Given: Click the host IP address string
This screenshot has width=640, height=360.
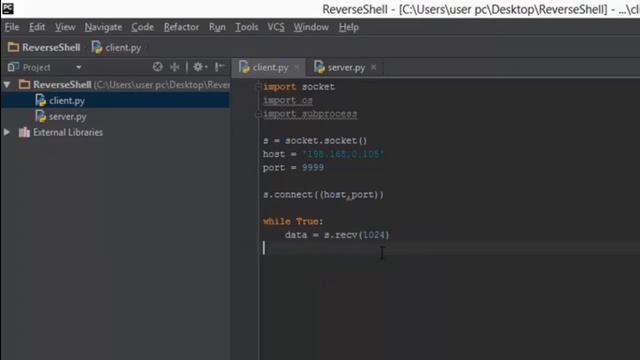Looking at the screenshot, I should click(343, 154).
